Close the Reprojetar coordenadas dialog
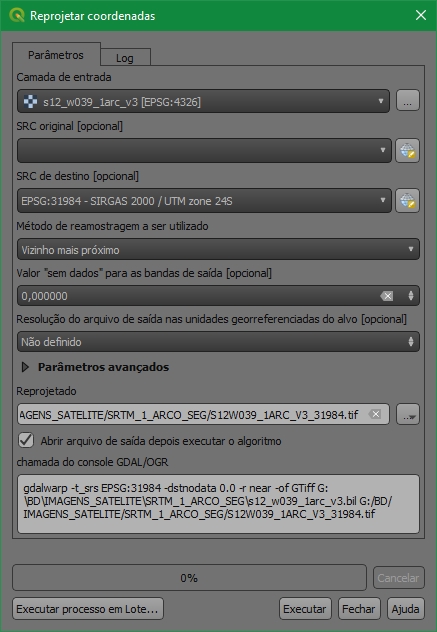437x632 pixels. pyautogui.click(x=420, y=15)
